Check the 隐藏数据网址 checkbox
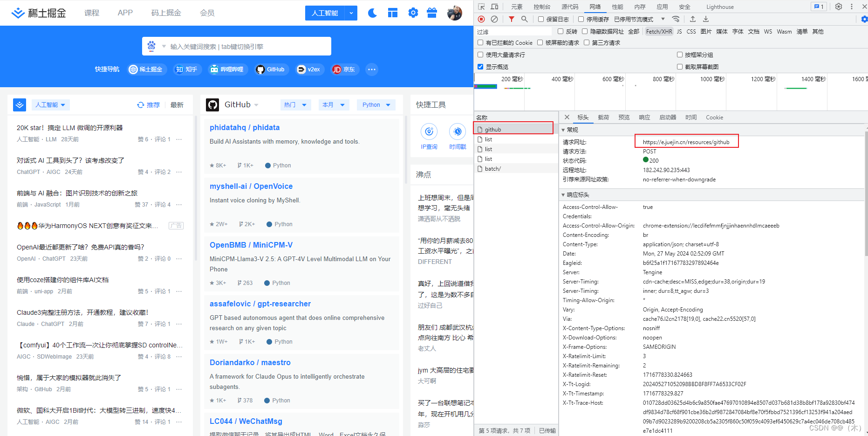The image size is (868, 436). point(585,31)
